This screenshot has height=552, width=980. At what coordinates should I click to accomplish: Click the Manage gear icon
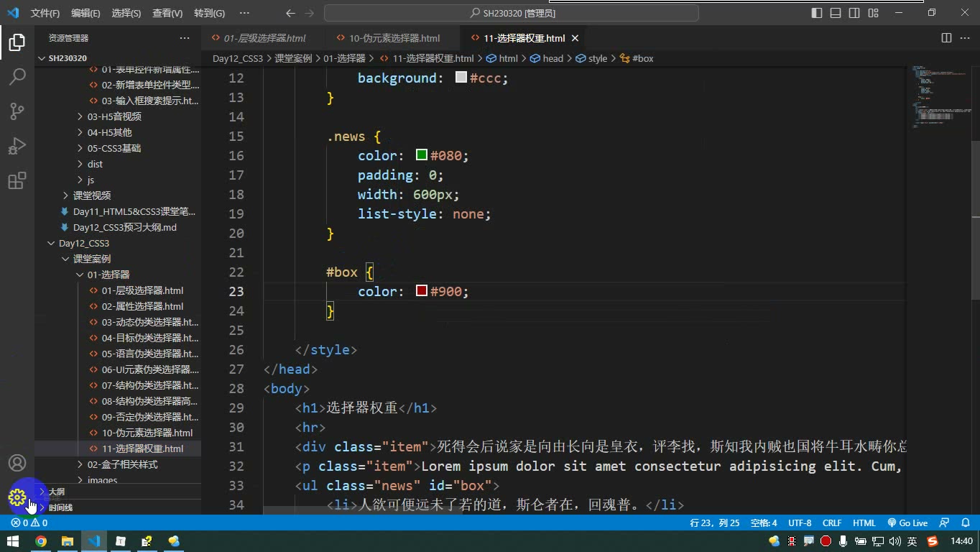pos(17,497)
